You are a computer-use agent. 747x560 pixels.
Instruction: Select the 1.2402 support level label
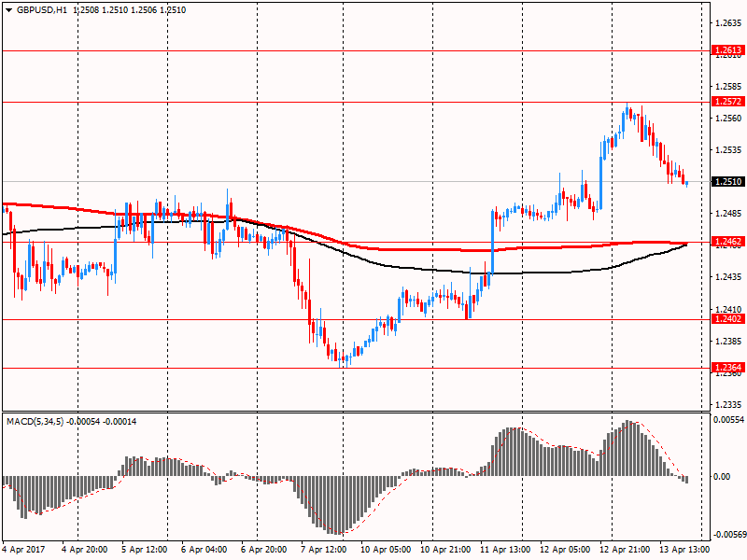[x=728, y=319]
